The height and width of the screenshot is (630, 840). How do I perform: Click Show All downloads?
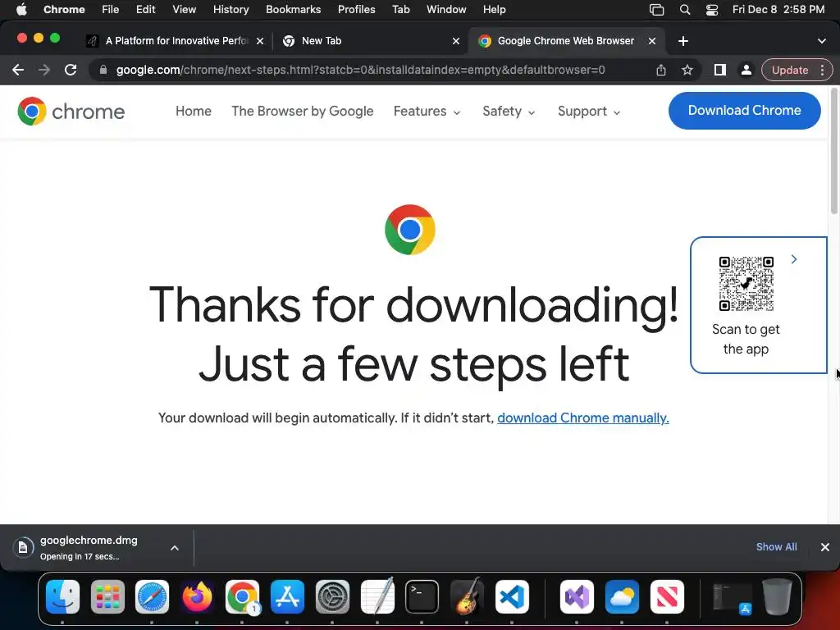(x=776, y=547)
